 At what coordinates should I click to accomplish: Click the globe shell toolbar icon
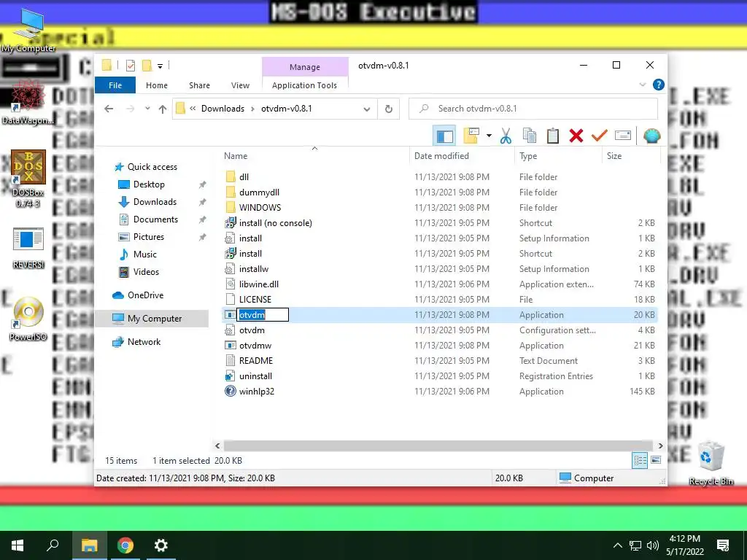[651, 136]
